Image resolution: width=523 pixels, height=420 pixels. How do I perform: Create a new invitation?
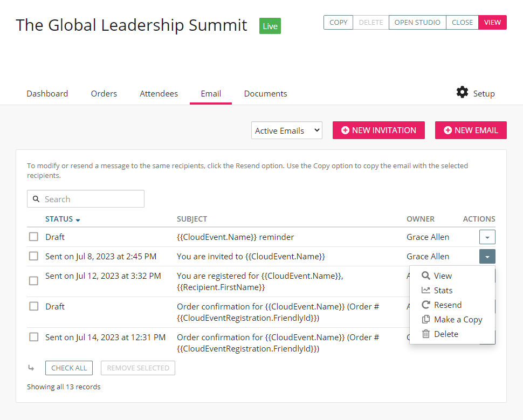[x=379, y=130]
